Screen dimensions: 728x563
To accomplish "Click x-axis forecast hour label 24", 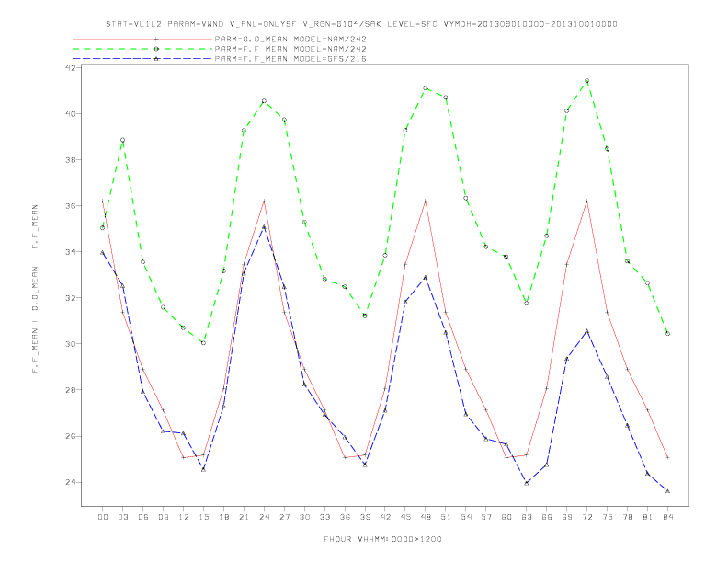I will pos(264,517).
